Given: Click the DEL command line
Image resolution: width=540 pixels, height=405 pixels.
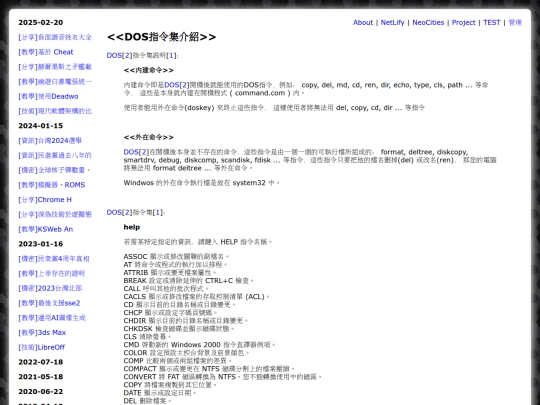Looking at the screenshot, I should click(x=147, y=401).
